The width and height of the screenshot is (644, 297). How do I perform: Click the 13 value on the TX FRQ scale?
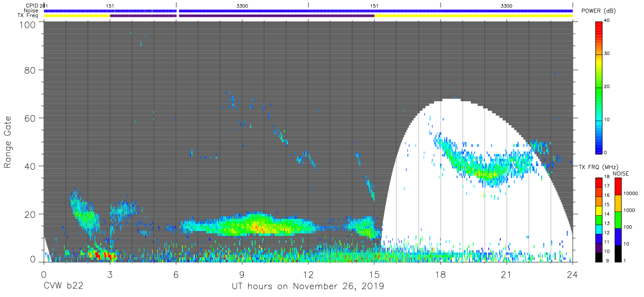click(607, 223)
